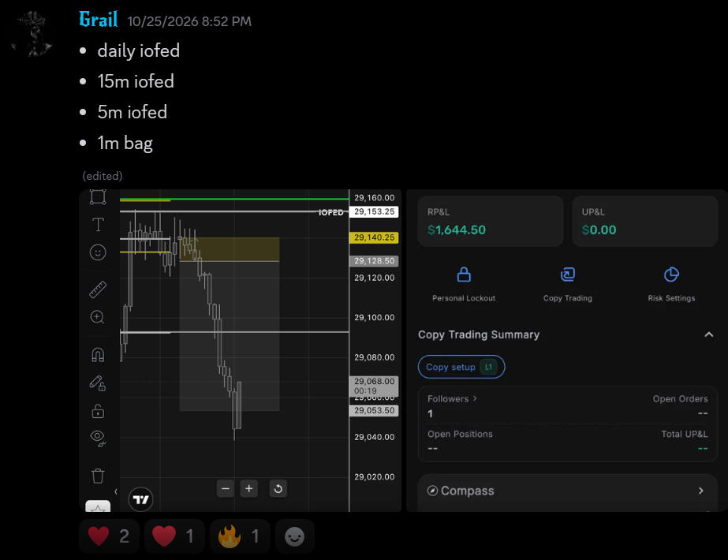
Task: Toggle stay-in-drawing-mode pencil lock
Action: [x=98, y=383]
